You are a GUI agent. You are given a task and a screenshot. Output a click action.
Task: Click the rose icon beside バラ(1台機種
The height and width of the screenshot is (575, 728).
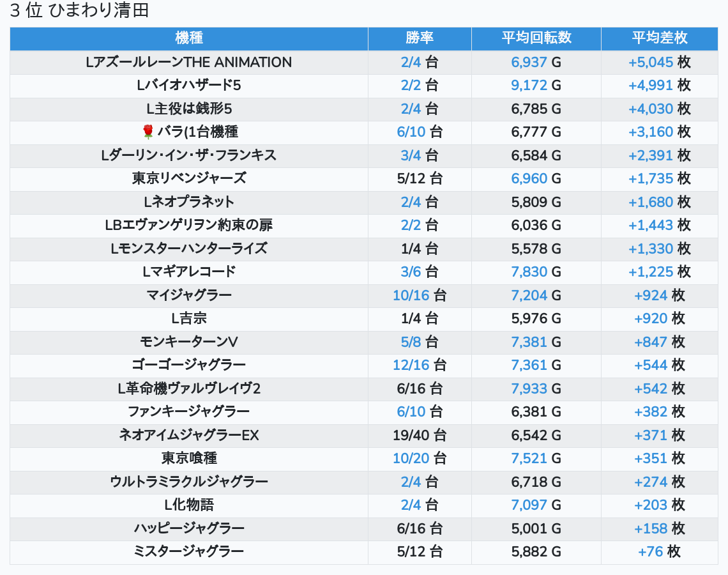[148, 132]
